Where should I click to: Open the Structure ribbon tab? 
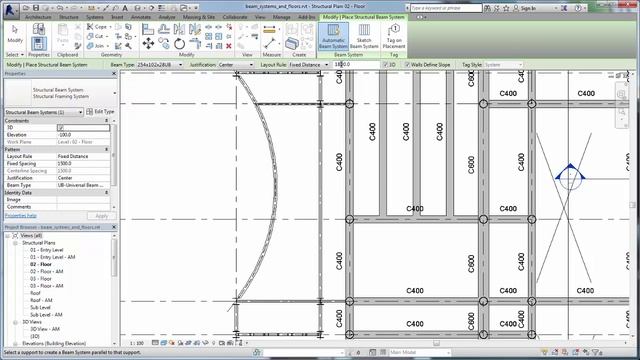(x=69, y=17)
